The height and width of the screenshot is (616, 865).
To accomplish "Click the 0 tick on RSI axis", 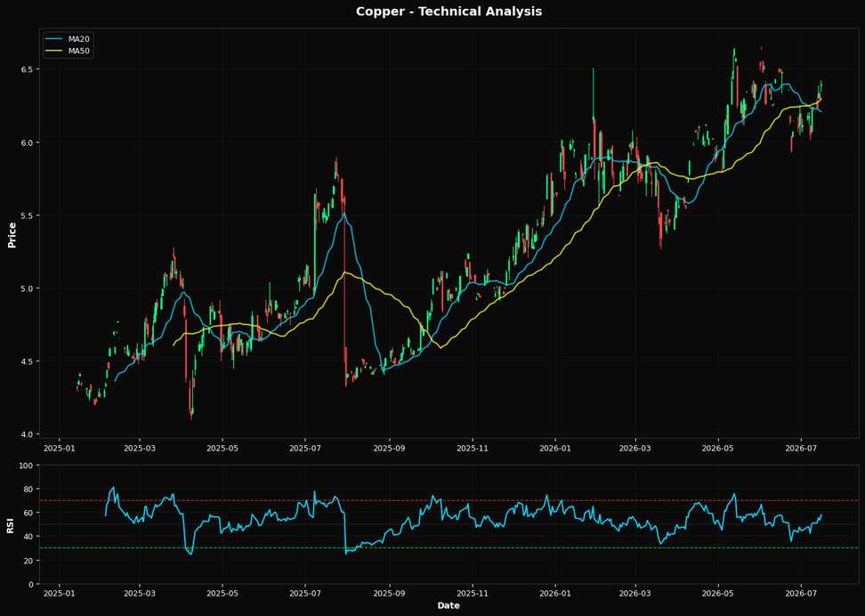I will point(33,584).
